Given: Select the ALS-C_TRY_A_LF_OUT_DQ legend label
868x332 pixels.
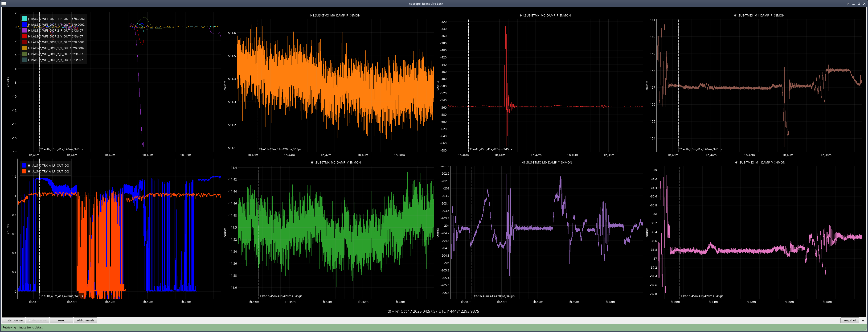Looking at the screenshot, I should point(48,172).
